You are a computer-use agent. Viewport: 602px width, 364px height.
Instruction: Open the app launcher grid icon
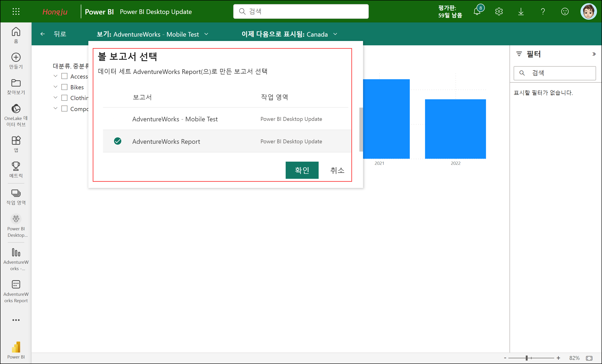(x=16, y=11)
